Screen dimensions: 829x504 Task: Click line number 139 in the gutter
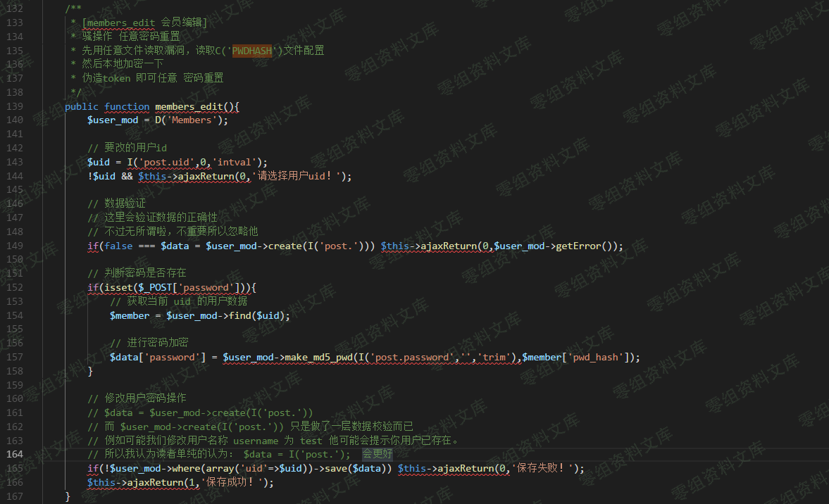[x=14, y=106]
